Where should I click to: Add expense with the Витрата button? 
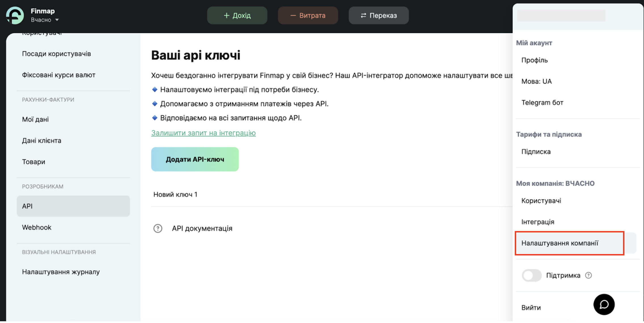[x=308, y=15]
